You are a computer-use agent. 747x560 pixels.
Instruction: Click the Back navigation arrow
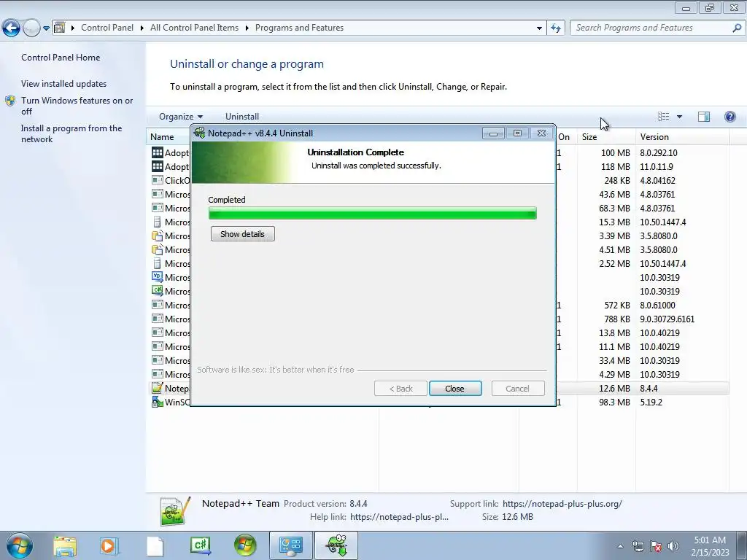tap(11, 28)
